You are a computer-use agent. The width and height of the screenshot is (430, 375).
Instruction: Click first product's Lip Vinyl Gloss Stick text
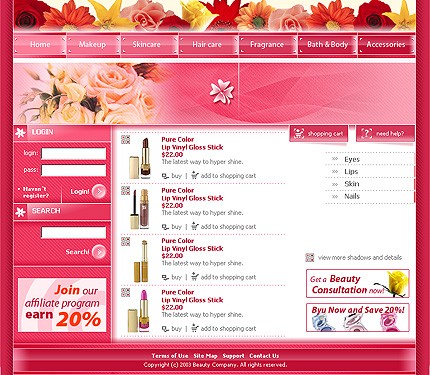[x=192, y=147]
